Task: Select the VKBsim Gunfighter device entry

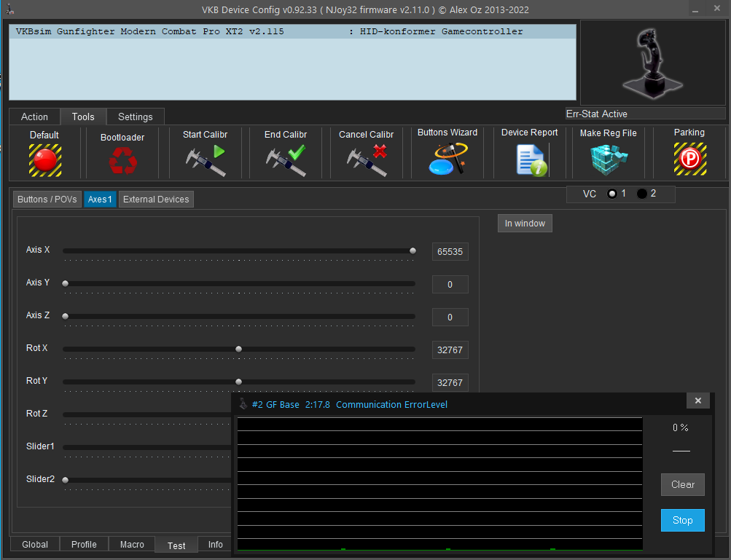Action: tap(293, 32)
